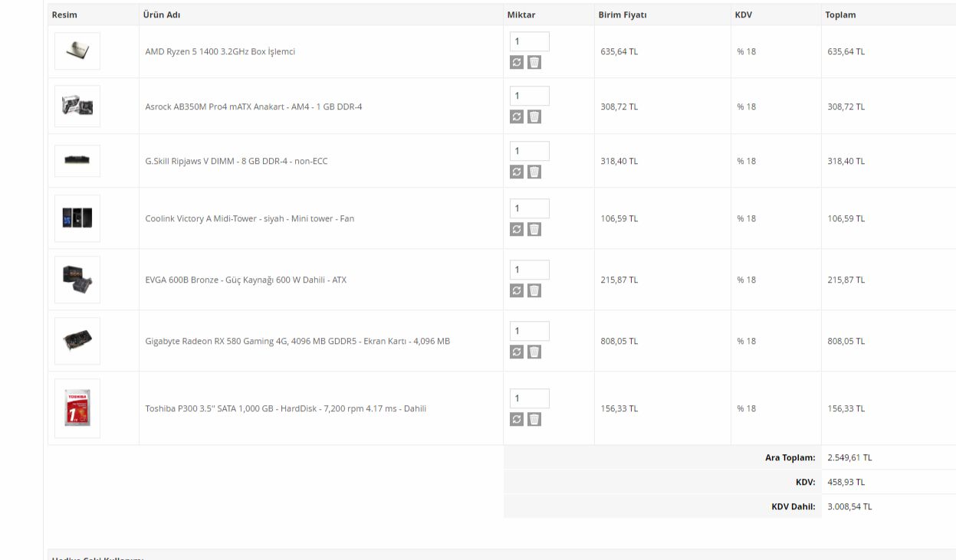
Task: Open AMD Ryzen 5 1400 product link
Action: coord(220,51)
